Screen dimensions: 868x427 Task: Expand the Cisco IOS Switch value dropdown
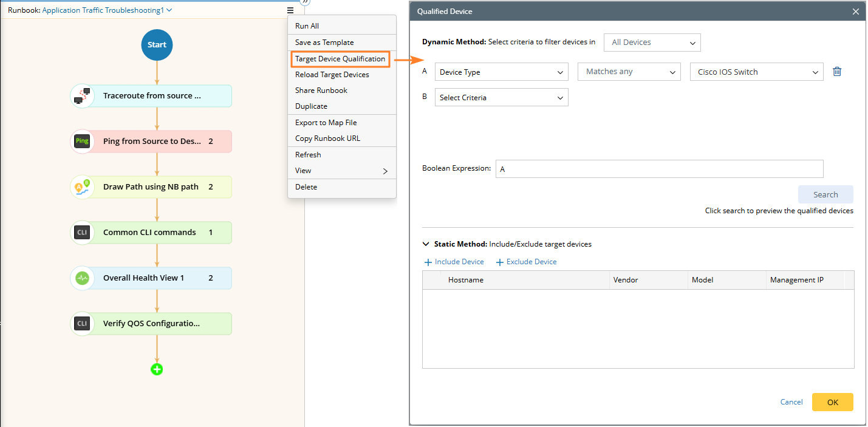(x=756, y=72)
